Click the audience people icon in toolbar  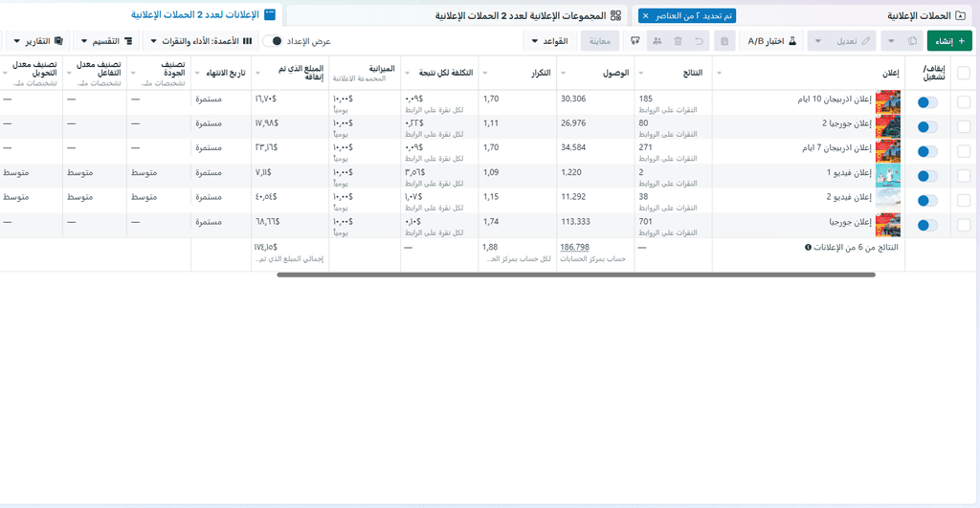[657, 41]
